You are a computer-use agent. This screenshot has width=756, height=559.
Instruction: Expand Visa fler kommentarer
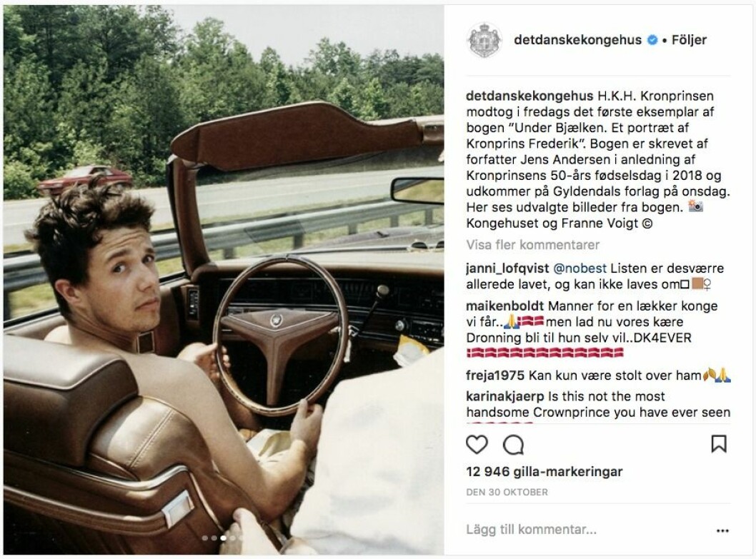(x=533, y=245)
